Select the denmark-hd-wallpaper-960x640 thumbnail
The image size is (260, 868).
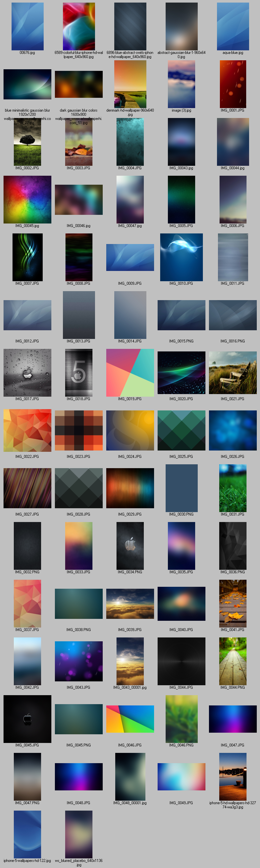click(x=130, y=84)
